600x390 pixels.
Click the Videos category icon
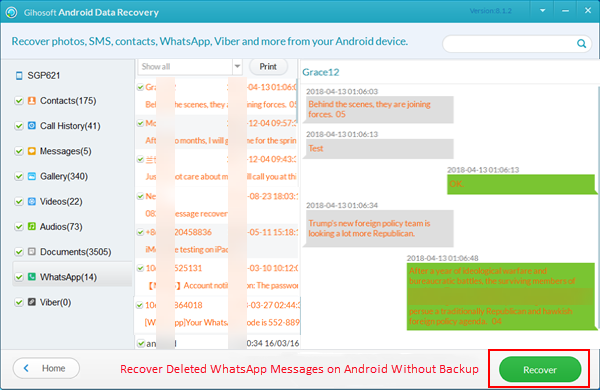[x=32, y=201]
